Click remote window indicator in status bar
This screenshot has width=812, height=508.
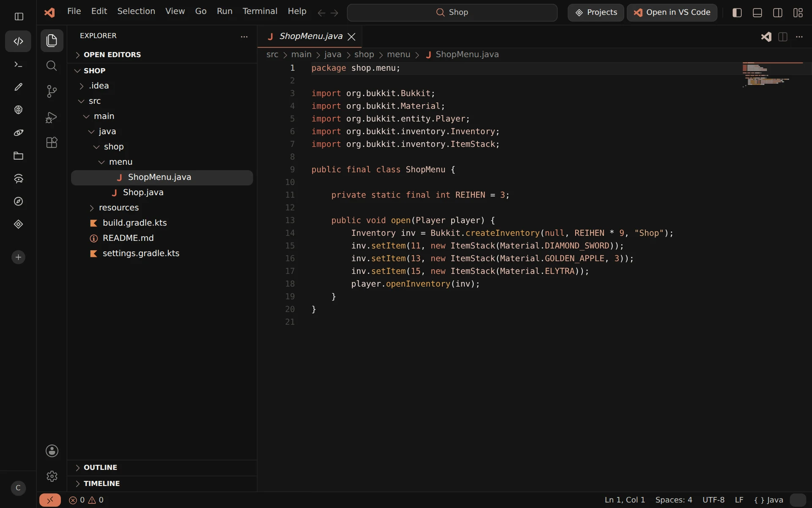tap(50, 500)
